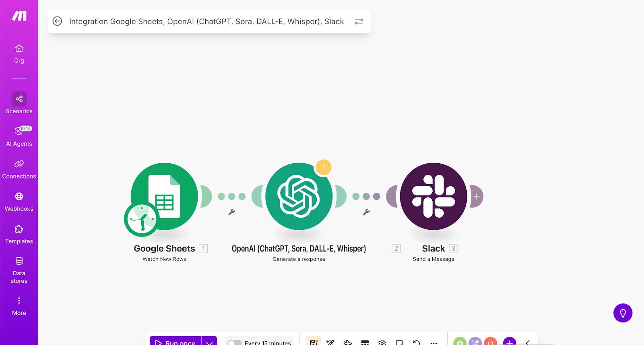Click the Send a Message label

[x=433, y=259]
